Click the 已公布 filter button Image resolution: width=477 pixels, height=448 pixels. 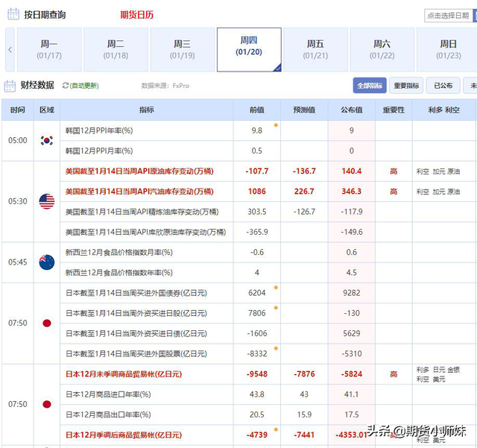click(443, 86)
